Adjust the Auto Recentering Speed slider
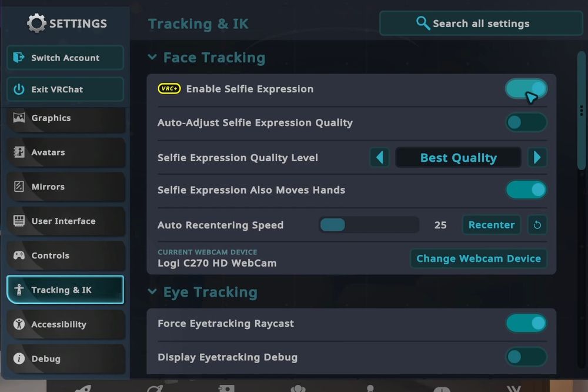The height and width of the screenshot is (392, 588). tap(369, 225)
